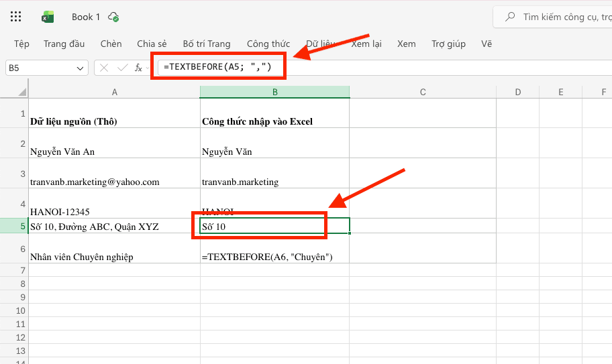Click the select all corner triangle
This screenshot has height=364, width=612.
[22, 93]
